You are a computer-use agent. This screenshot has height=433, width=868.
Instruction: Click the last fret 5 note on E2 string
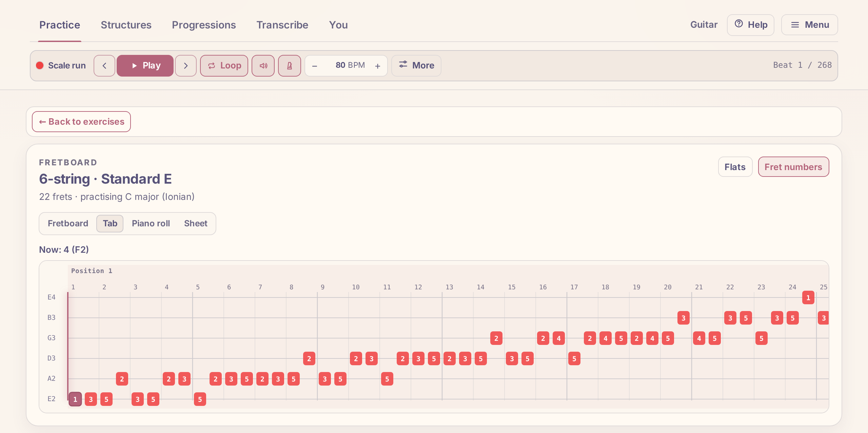tap(200, 399)
